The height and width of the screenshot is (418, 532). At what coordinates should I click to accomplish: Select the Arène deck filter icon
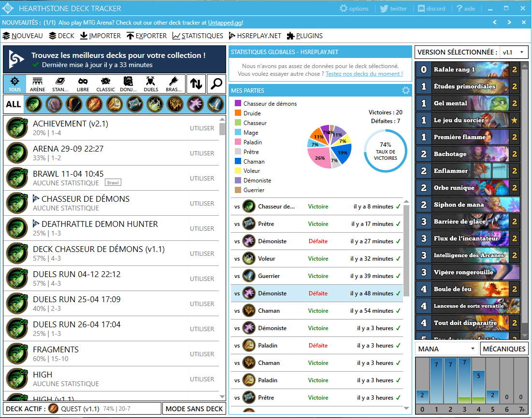[37, 84]
